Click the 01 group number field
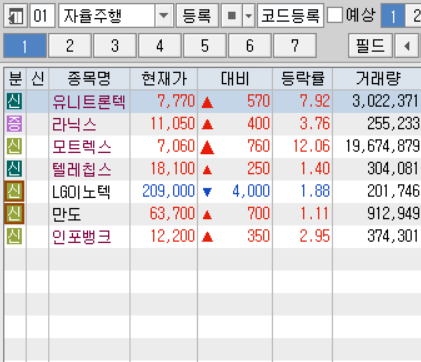This screenshot has height=362, width=421. coord(42,16)
